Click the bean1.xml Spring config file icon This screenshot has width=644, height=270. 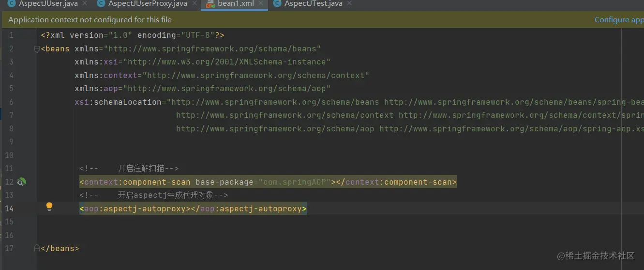210,4
